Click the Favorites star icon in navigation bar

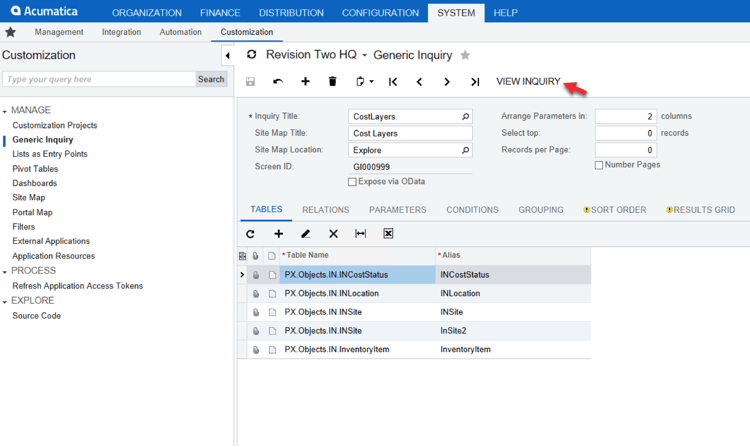[x=10, y=32]
